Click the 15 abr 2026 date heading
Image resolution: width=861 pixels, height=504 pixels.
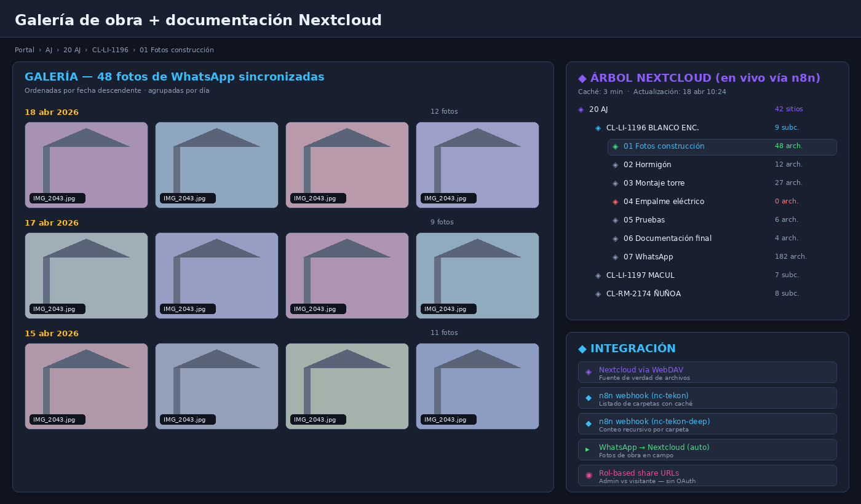pyautogui.click(x=52, y=334)
